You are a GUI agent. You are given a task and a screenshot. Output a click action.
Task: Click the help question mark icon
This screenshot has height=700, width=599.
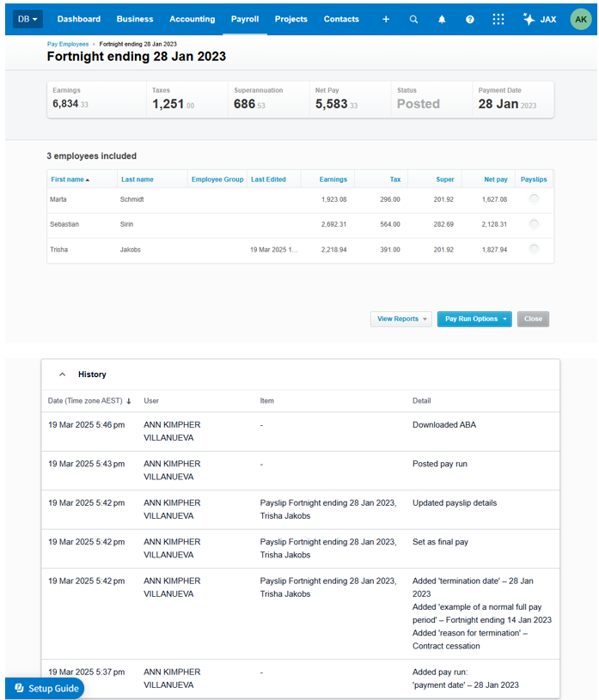pos(470,19)
